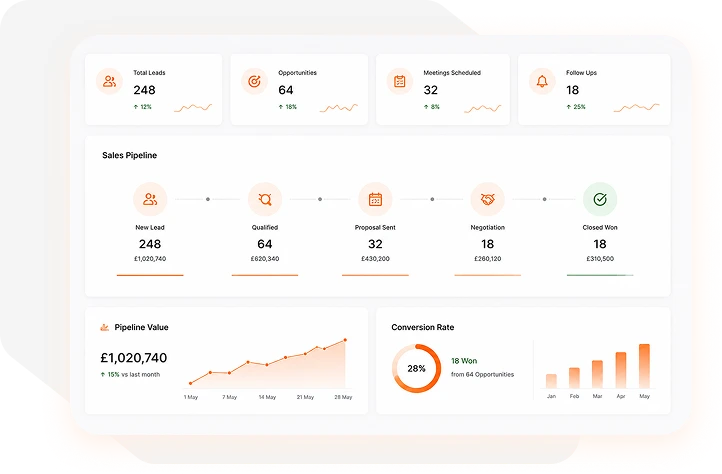722x474 pixels.
Task: Click the Negotiation stage label
Action: [x=488, y=228]
